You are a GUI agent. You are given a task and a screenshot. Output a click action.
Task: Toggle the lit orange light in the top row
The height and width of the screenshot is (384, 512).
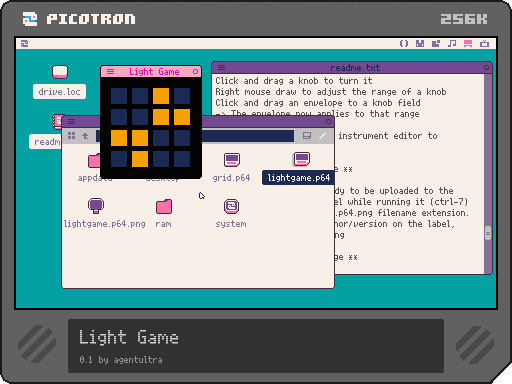[x=161, y=96]
